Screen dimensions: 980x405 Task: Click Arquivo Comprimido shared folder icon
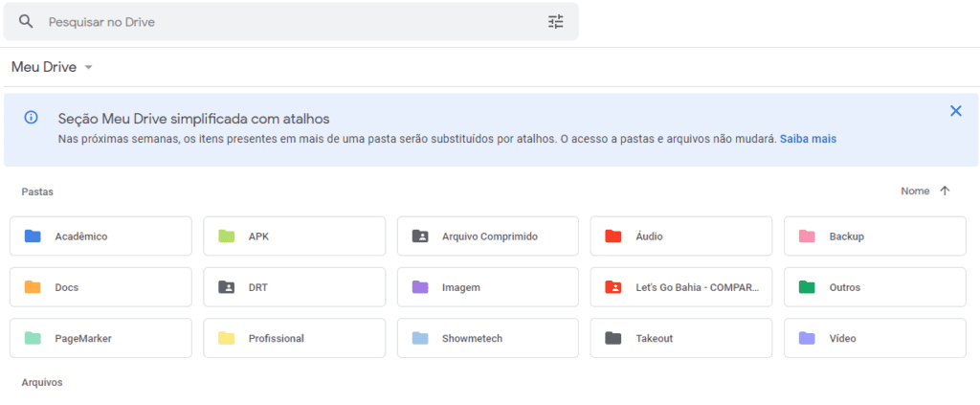(420, 236)
